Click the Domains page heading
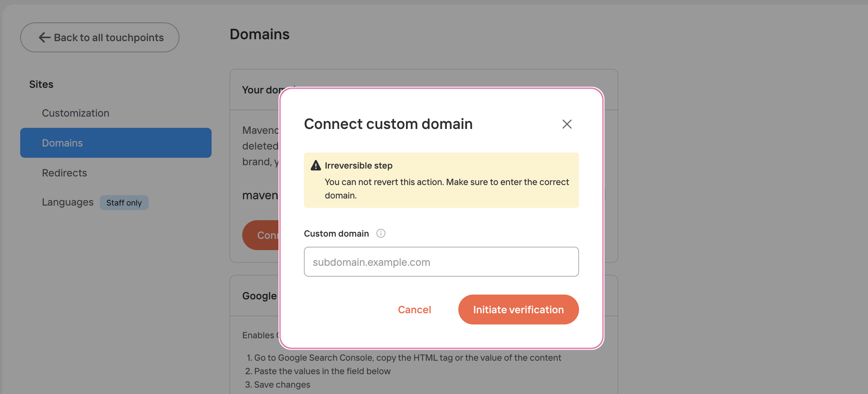The width and height of the screenshot is (868, 394). tap(259, 34)
